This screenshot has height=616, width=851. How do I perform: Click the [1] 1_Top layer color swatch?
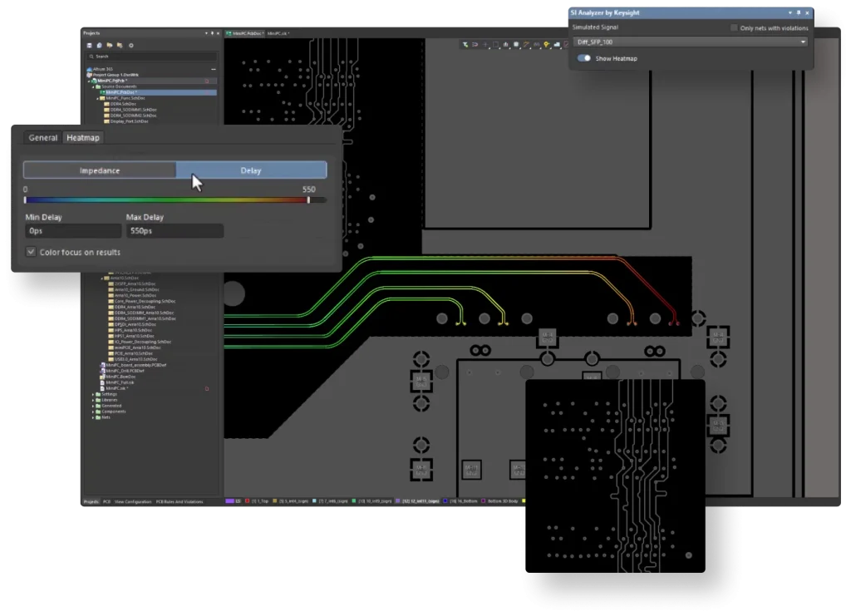(248, 501)
